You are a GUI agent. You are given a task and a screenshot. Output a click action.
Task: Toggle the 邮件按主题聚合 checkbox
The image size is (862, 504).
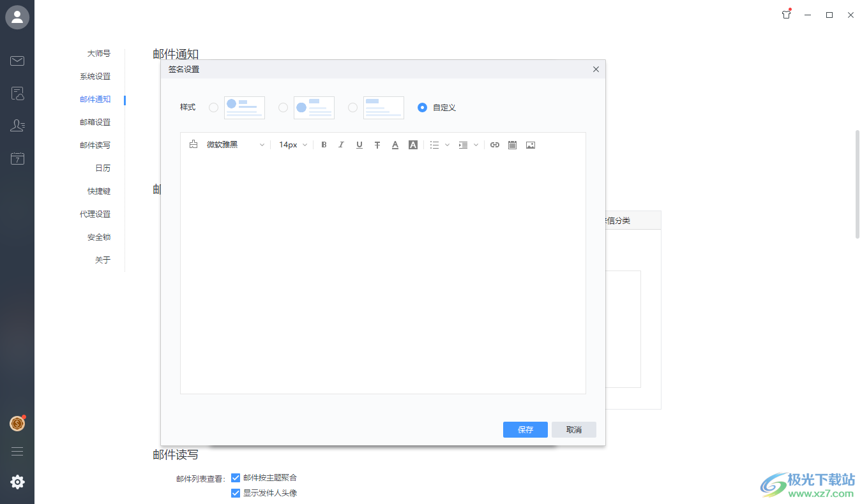point(236,478)
